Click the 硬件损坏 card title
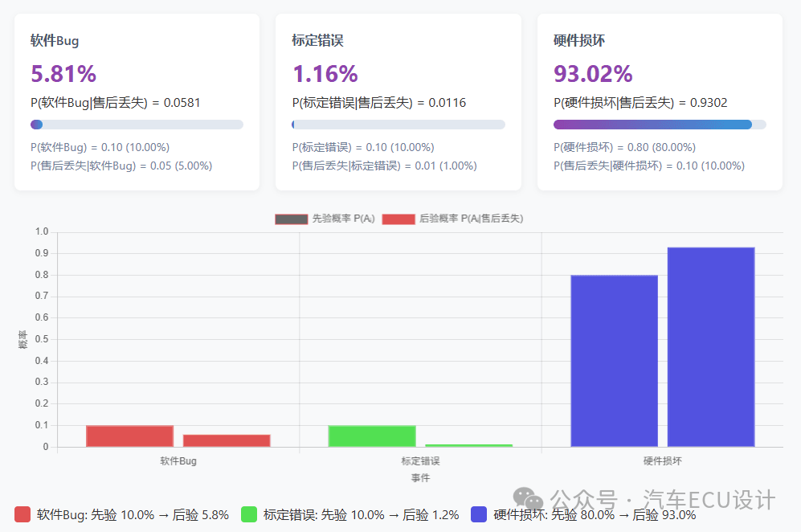Image resolution: width=801 pixels, height=532 pixels. click(x=579, y=41)
